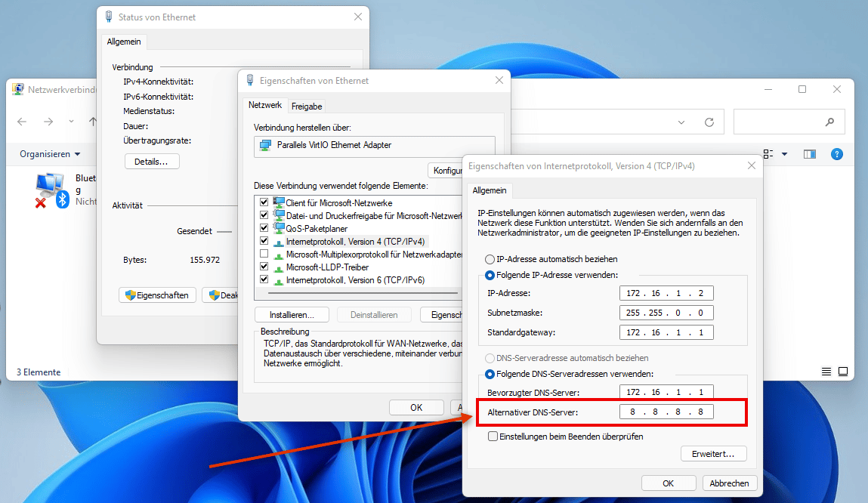
Task: Open the Allgemein tab in Ethernet status
Action: pos(124,42)
